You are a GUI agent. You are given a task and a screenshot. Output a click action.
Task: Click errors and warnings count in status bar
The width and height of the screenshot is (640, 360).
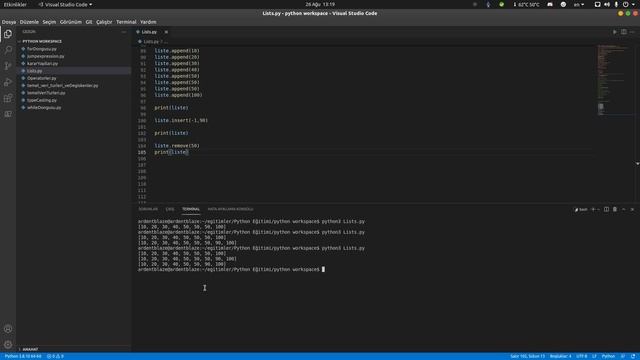(x=55, y=356)
